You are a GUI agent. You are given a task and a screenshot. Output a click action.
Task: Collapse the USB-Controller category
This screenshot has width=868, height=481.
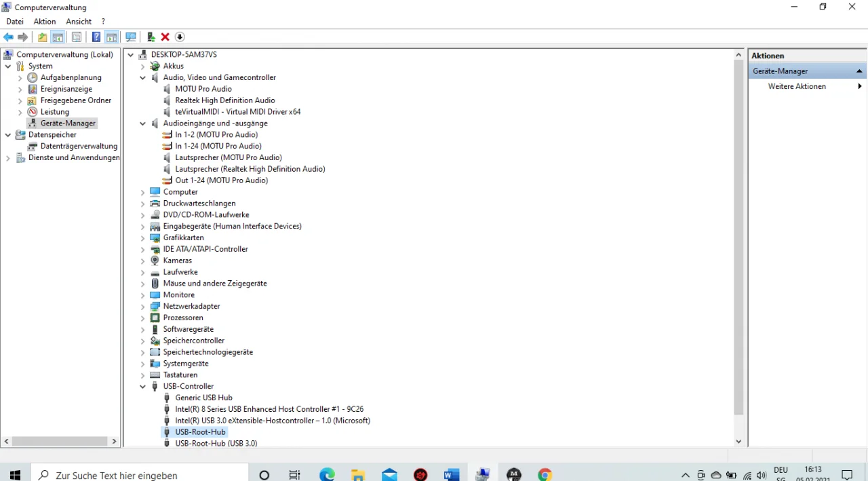coord(142,386)
